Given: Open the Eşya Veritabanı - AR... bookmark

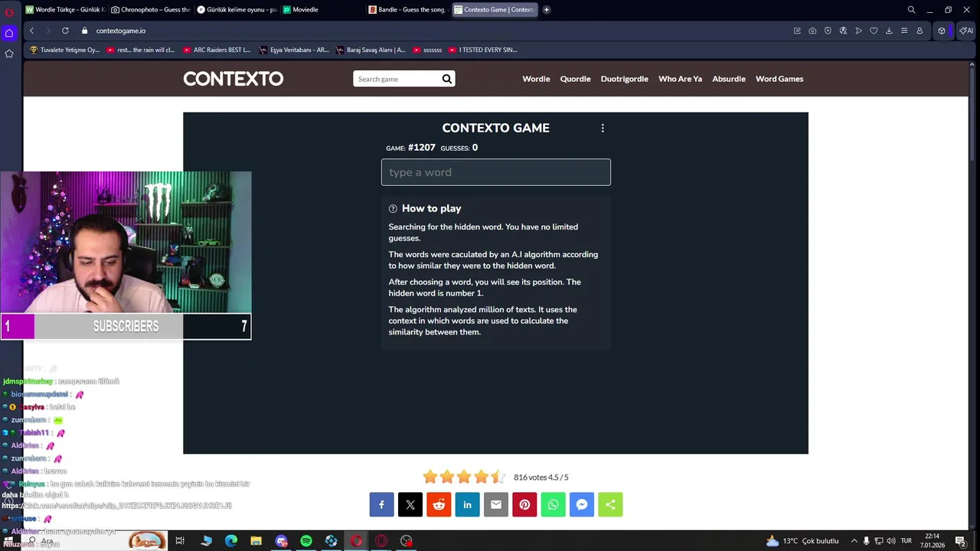Looking at the screenshot, I should [x=294, y=50].
